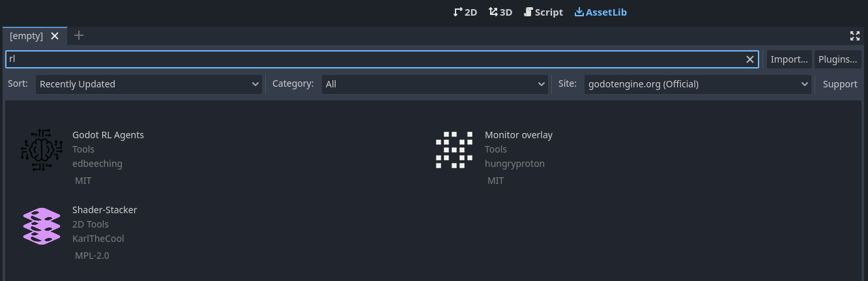Viewport: 868px width, 281px height.
Task: Open the Godot RL Agents title link
Action: coord(108,135)
